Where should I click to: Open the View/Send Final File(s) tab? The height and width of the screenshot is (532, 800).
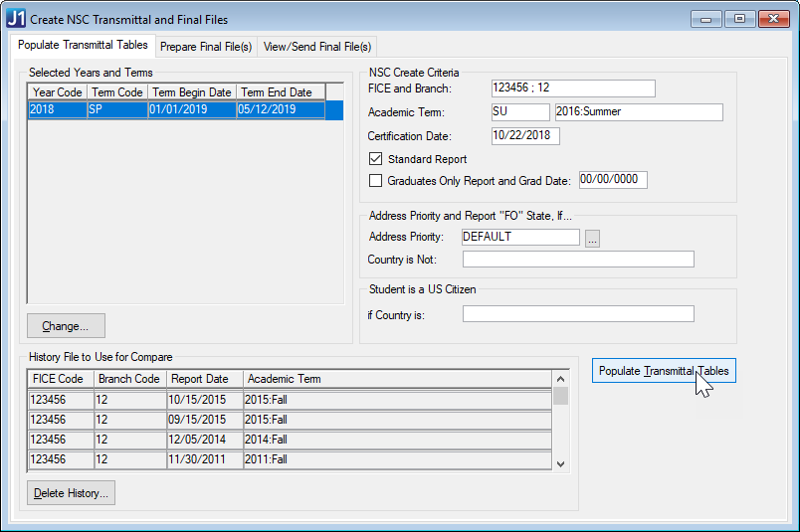(317, 47)
